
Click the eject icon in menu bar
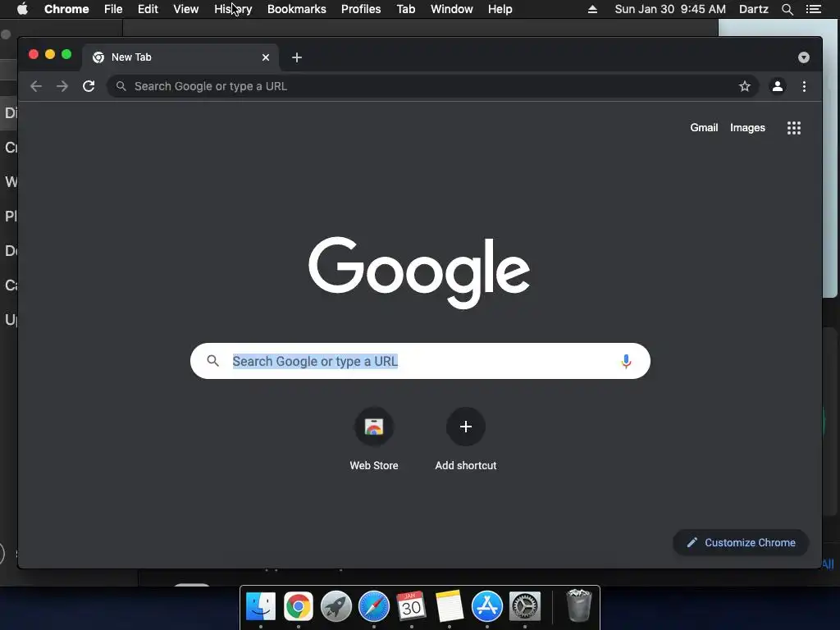(592, 9)
